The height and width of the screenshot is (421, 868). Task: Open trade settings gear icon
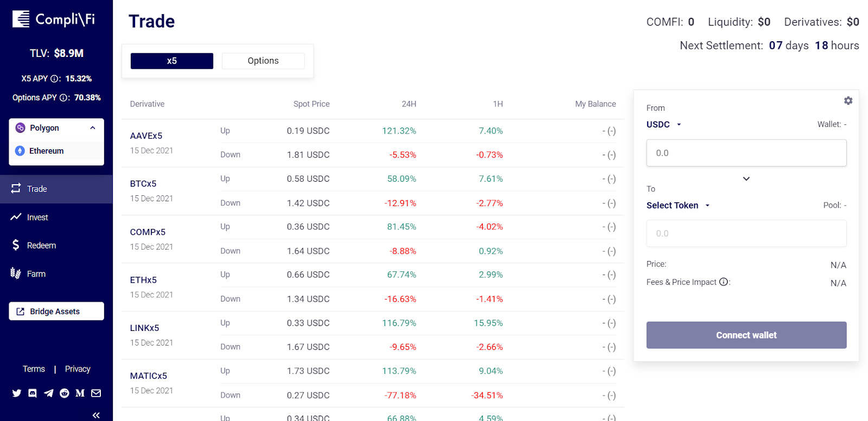point(848,100)
